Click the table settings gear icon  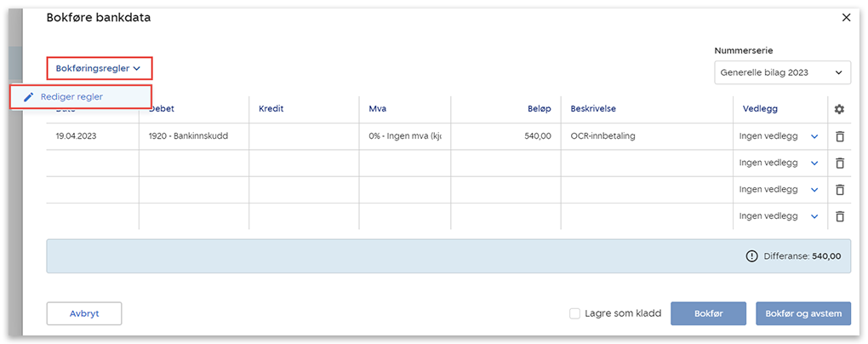tap(839, 109)
